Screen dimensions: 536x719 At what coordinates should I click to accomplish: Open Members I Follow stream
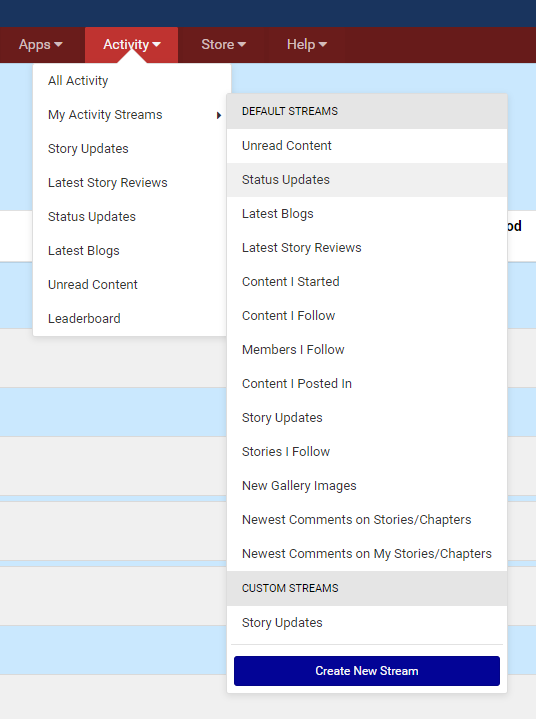pos(367,349)
